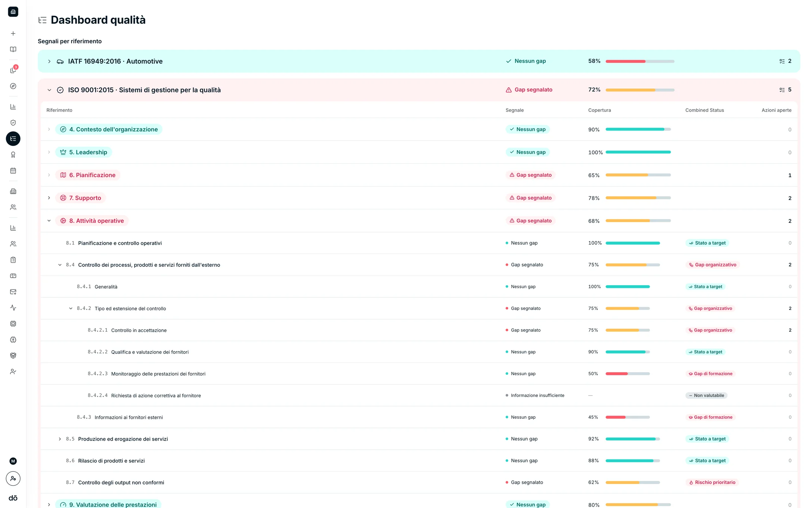Select 8.7 Controllo degli output non conformi
This screenshot has width=812, height=508.
pos(419,482)
